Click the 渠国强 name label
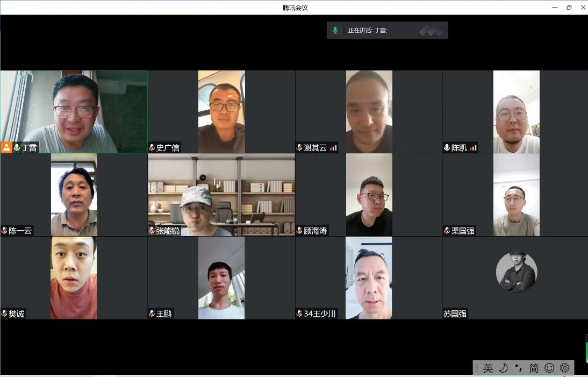This screenshot has width=588, height=377. click(x=463, y=231)
